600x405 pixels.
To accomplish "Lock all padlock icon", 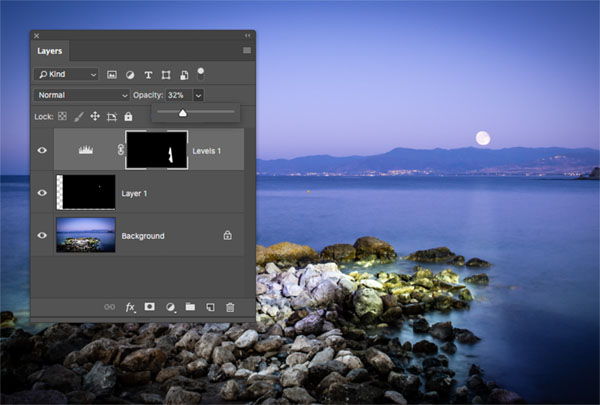I will pos(128,116).
